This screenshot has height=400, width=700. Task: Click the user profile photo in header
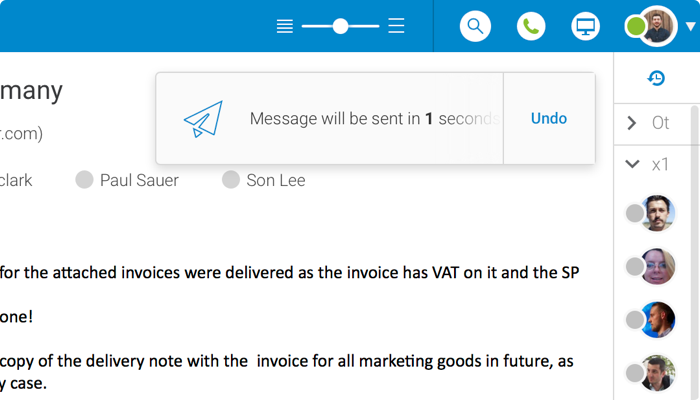658,26
